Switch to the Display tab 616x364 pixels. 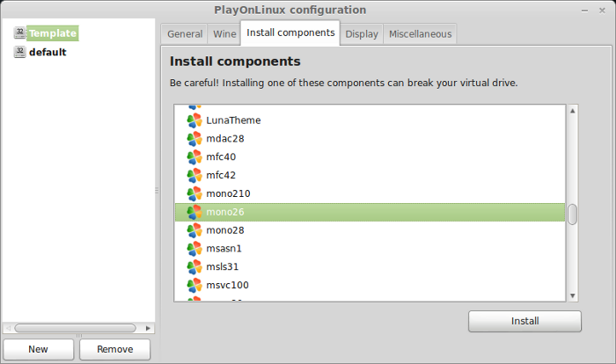362,34
